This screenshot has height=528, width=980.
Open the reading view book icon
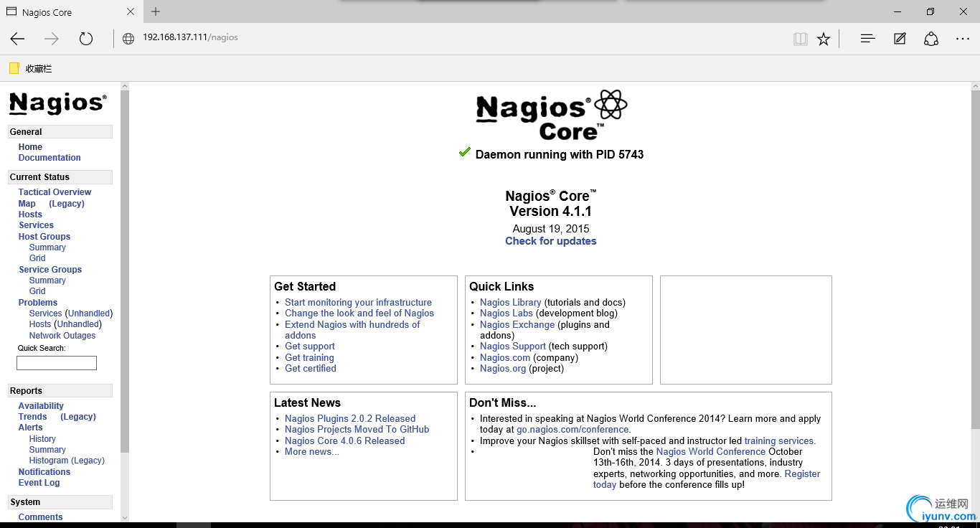pos(801,39)
